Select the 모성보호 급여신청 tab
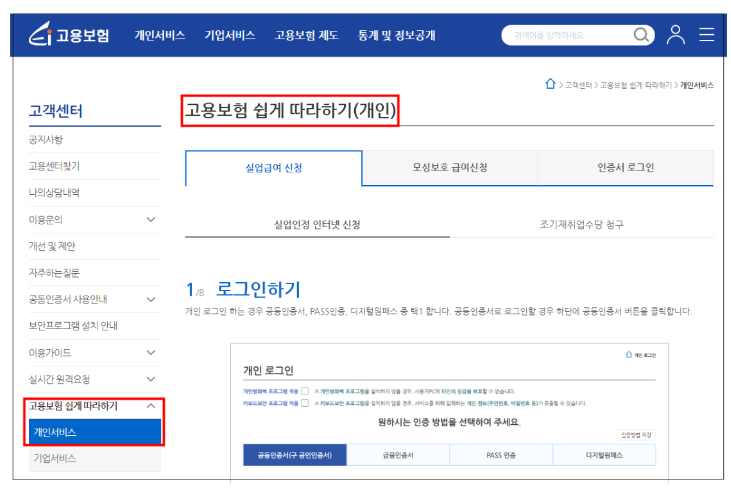731x492 pixels. pyautogui.click(x=450, y=168)
